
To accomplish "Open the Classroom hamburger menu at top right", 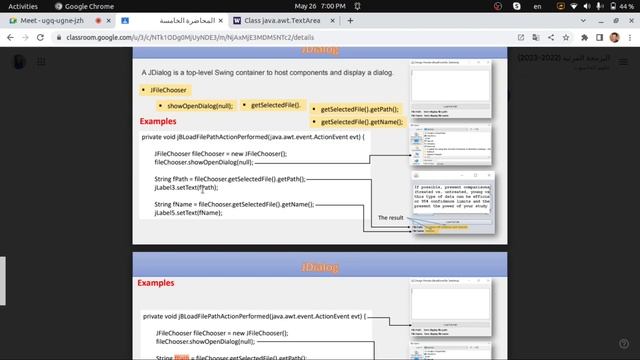I will tap(623, 62).
